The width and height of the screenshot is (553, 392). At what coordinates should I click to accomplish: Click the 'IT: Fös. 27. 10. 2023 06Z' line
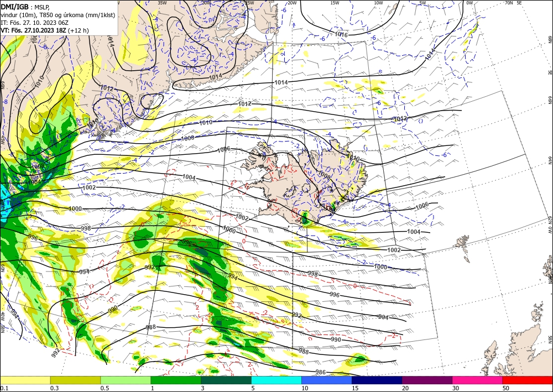point(34,22)
